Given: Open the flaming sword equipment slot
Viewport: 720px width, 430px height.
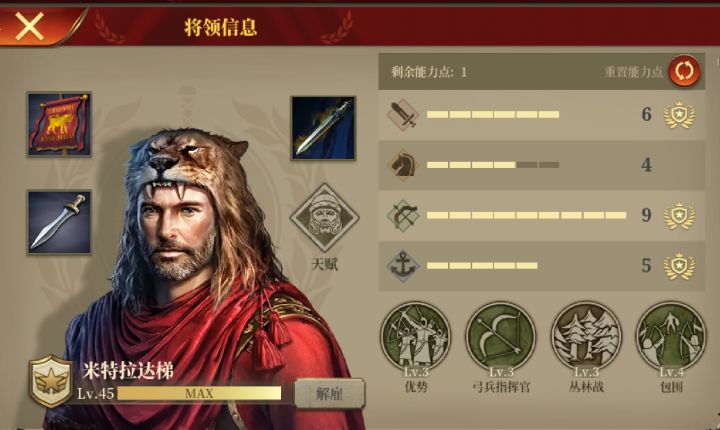Looking at the screenshot, I should [323, 128].
